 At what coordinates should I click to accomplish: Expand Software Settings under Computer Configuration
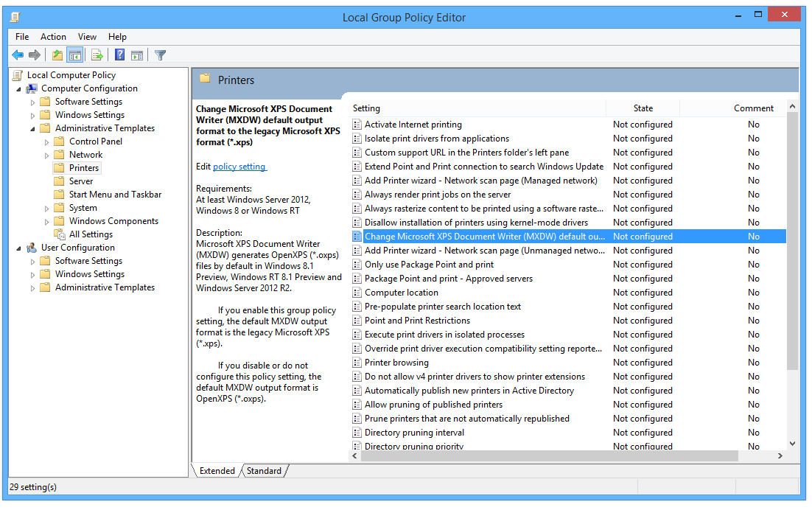32,102
